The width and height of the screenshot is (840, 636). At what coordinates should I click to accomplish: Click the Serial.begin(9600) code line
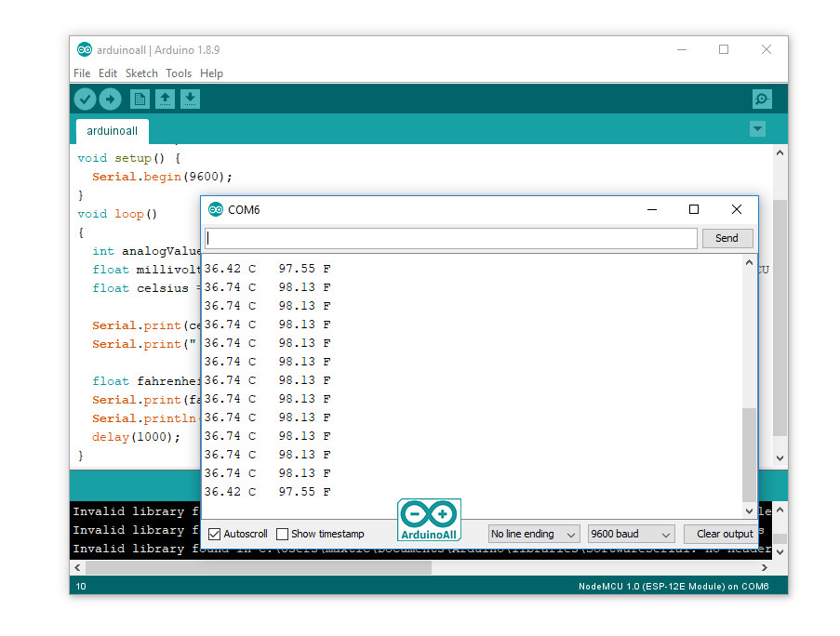point(162,177)
